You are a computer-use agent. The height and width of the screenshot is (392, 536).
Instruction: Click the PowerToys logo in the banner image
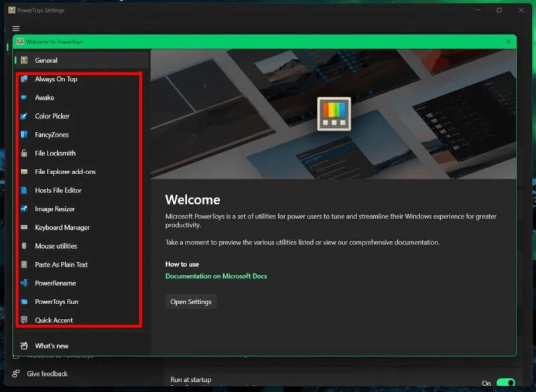point(334,114)
